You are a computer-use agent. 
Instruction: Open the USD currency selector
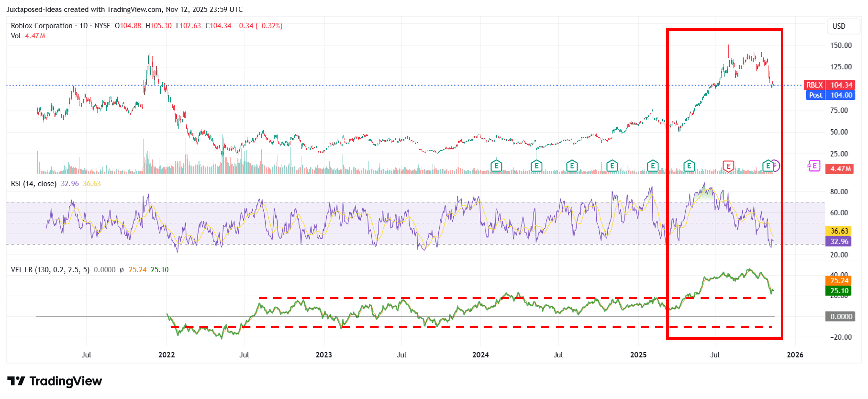tap(839, 26)
